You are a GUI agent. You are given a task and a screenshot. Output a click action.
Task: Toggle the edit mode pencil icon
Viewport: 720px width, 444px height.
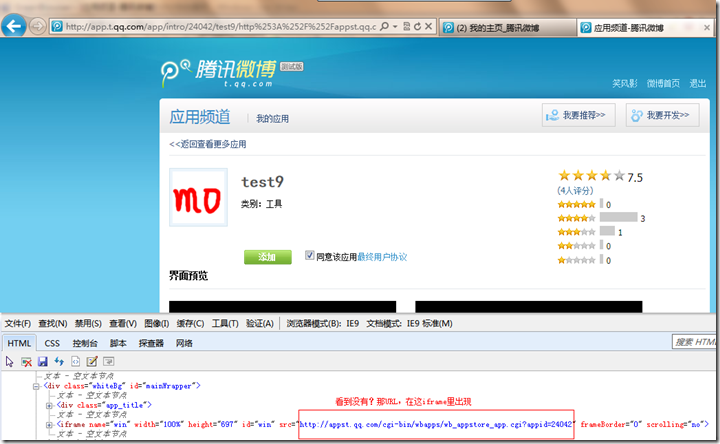pos(92,362)
